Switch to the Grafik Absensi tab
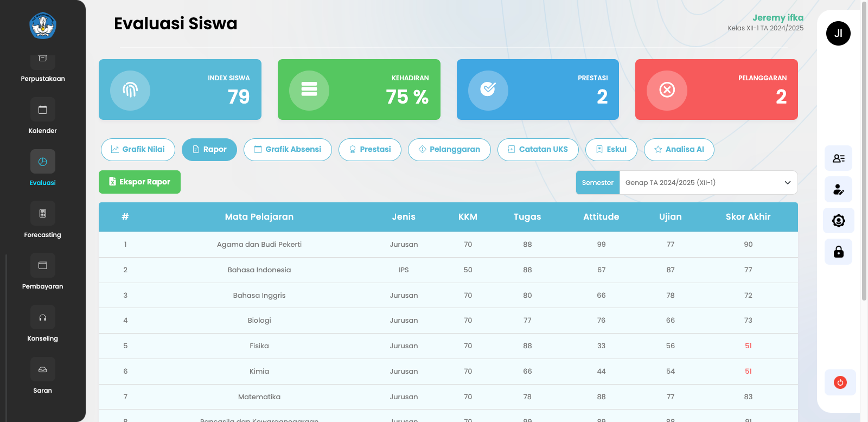The height and width of the screenshot is (422, 868). tap(288, 150)
